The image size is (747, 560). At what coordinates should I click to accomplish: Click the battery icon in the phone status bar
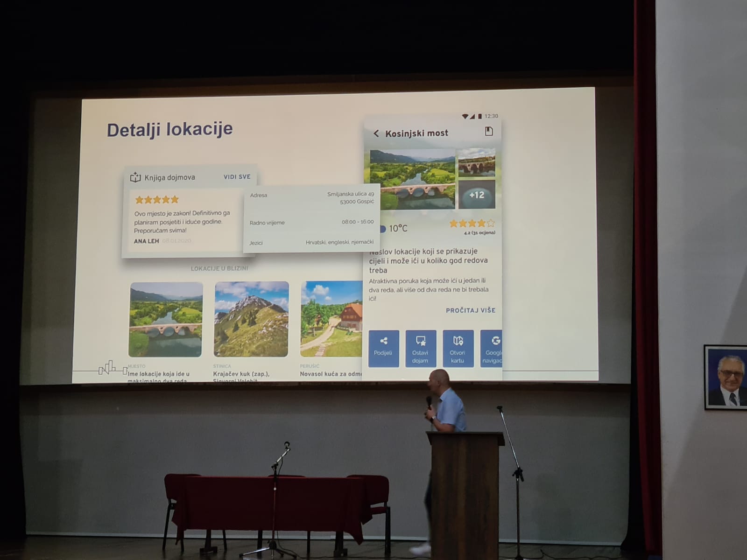click(x=479, y=116)
